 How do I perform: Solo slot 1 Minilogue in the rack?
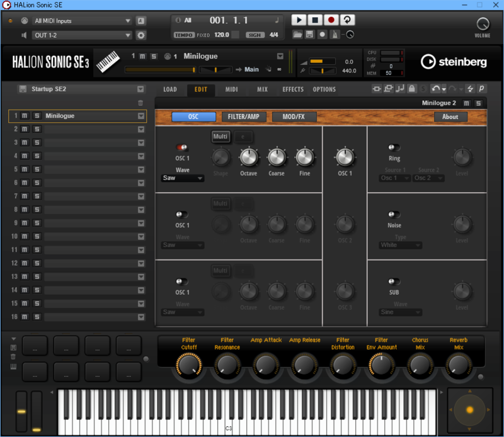[x=37, y=116]
